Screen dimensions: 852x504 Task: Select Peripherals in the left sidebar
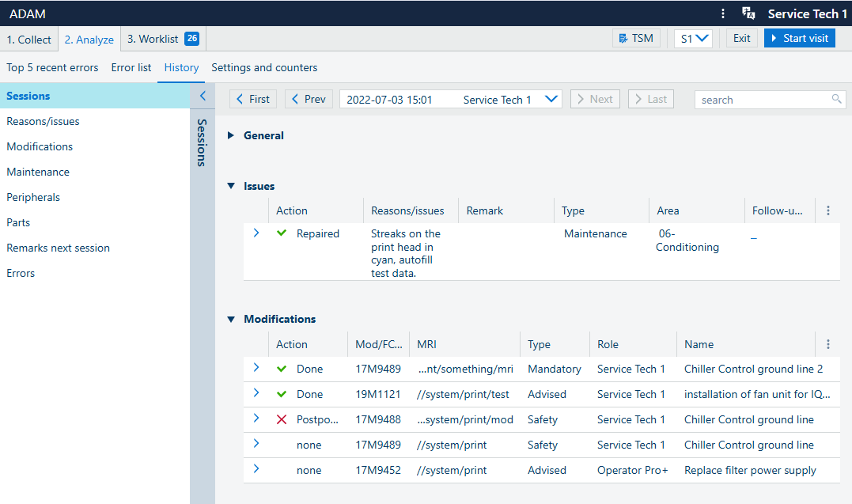click(33, 197)
